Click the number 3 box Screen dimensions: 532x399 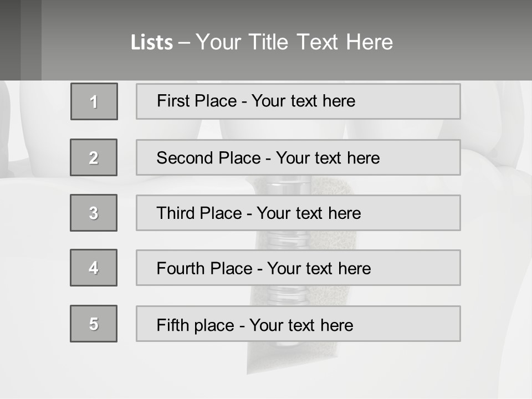click(94, 213)
